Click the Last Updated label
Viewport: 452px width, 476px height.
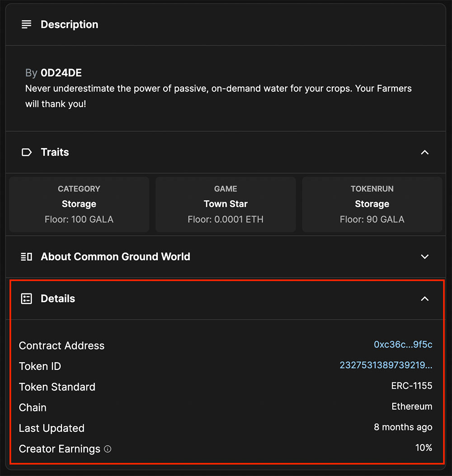[52, 428]
